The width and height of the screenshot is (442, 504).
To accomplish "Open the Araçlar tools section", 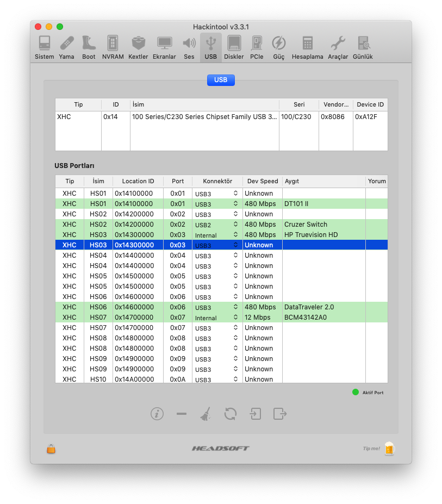I will click(x=338, y=47).
